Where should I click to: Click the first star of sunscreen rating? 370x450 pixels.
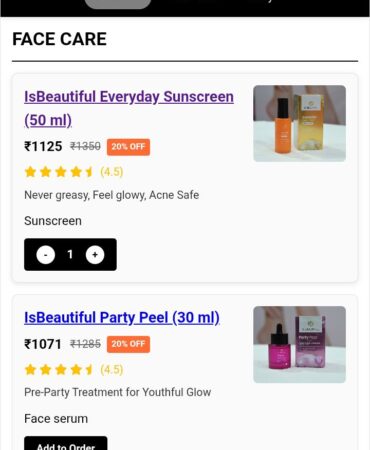tap(30, 172)
